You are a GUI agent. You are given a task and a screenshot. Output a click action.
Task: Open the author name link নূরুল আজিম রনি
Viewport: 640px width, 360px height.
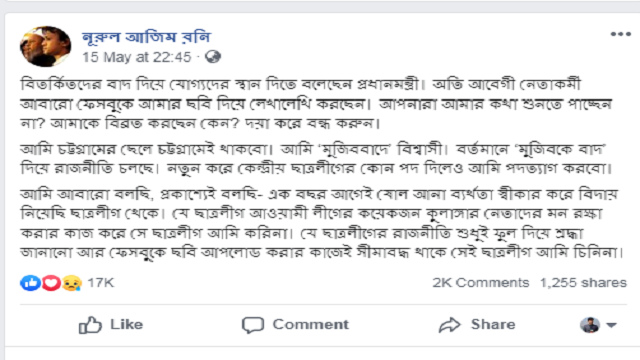coord(146,37)
